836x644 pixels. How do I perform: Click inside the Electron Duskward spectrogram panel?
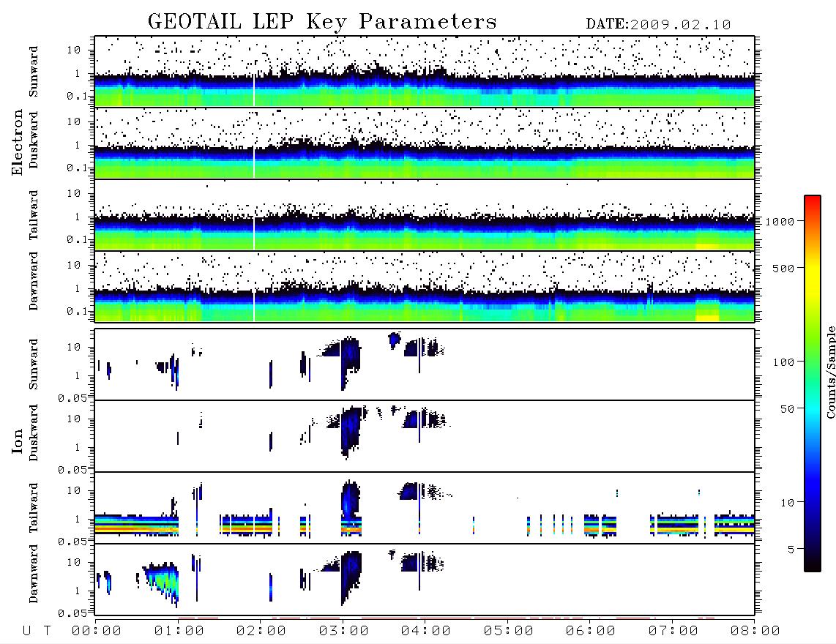[x=425, y=143]
